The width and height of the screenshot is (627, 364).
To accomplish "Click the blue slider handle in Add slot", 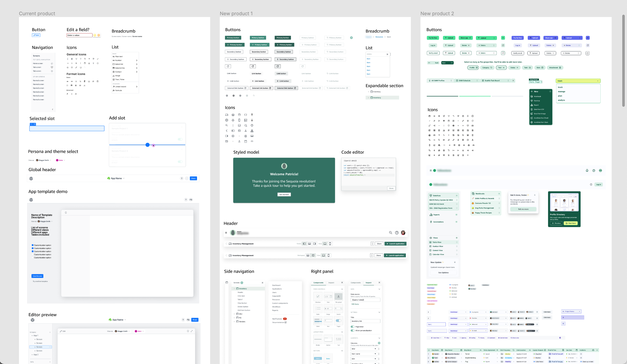I will tap(147, 145).
